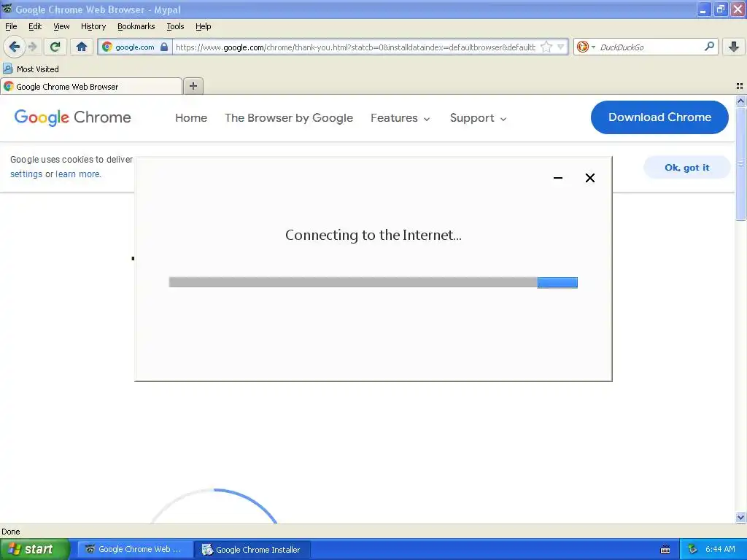Click the keyboard icon in system tray

tap(665, 550)
